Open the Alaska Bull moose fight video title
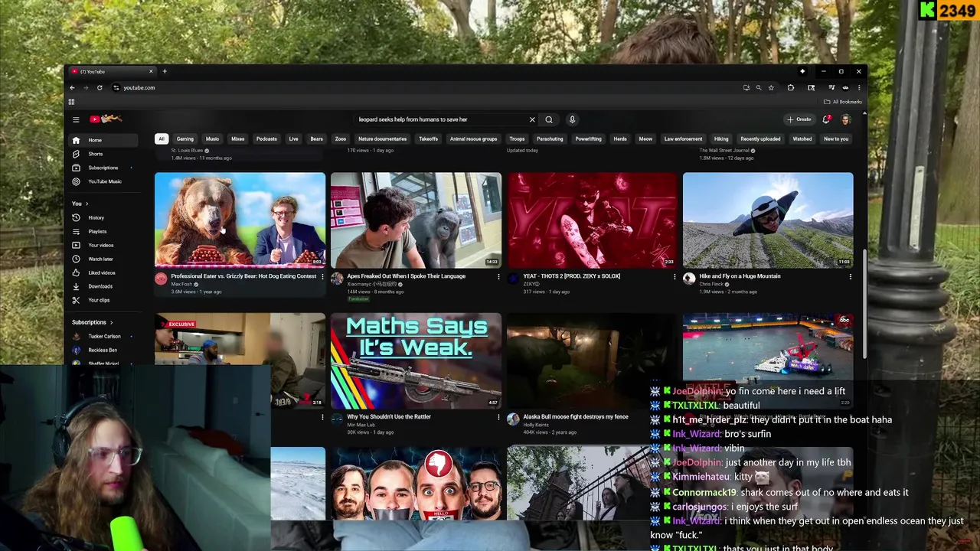 [x=576, y=417]
